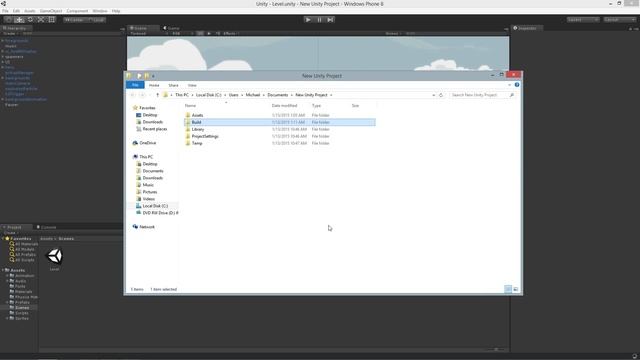Expand the Prefabs folder in Project tree
This screenshot has width=640, height=360.
7,302
